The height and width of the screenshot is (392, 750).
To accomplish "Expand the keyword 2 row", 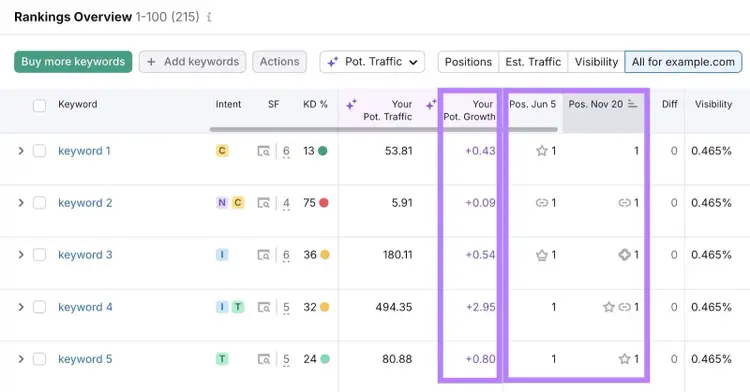I will tap(21, 203).
